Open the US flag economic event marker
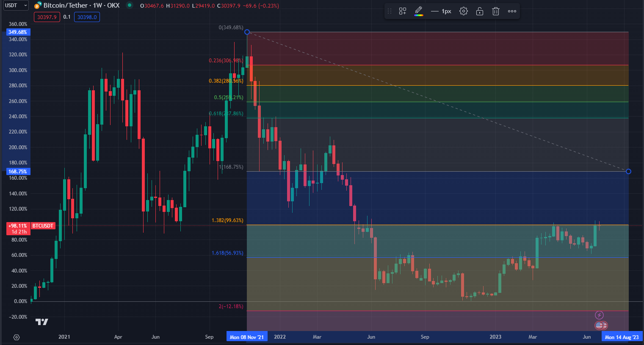Image resolution: width=644 pixels, height=345 pixels. (x=599, y=326)
